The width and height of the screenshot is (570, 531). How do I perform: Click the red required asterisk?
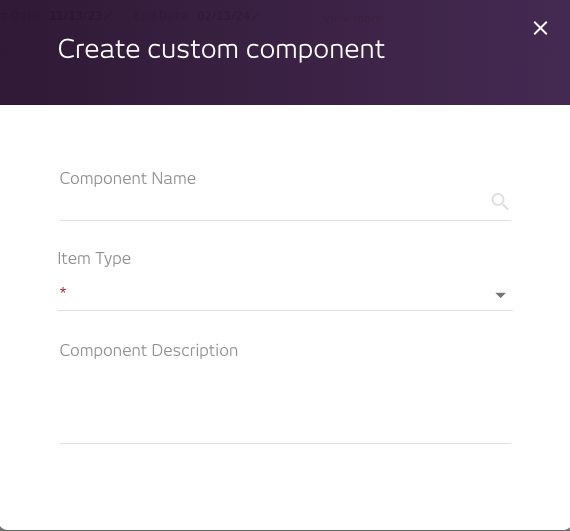click(63, 290)
